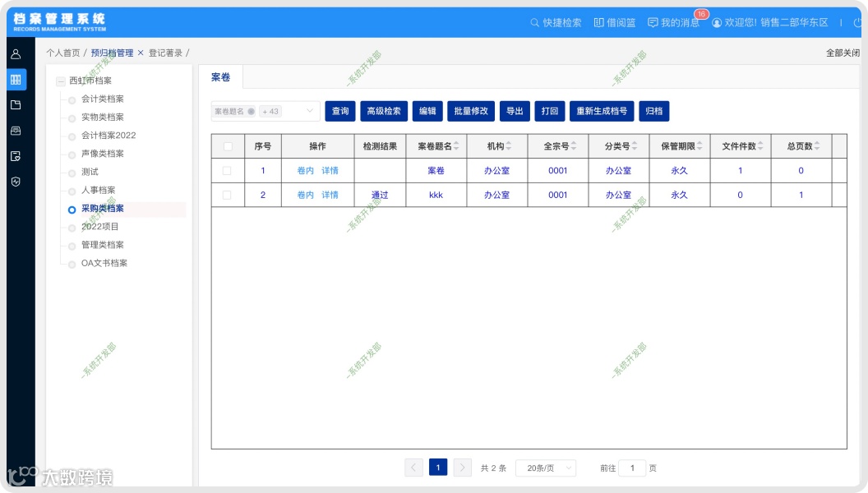The width and height of the screenshot is (868, 493).
Task: Open the document check sidebar icon
Action: pos(16,156)
